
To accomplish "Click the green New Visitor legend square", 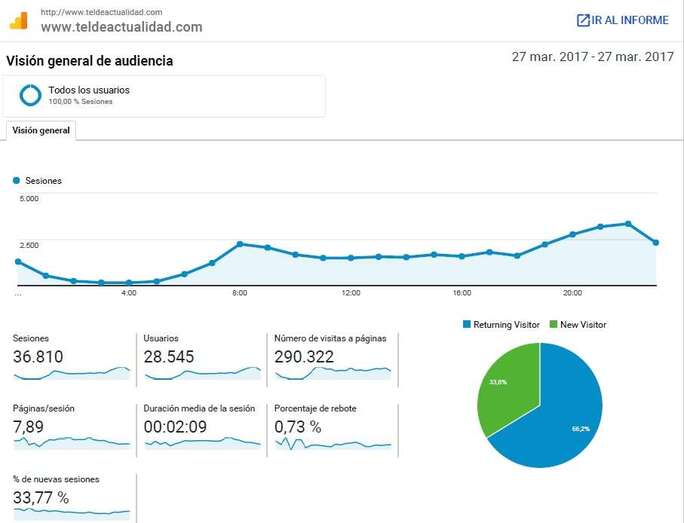I will (x=552, y=325).
